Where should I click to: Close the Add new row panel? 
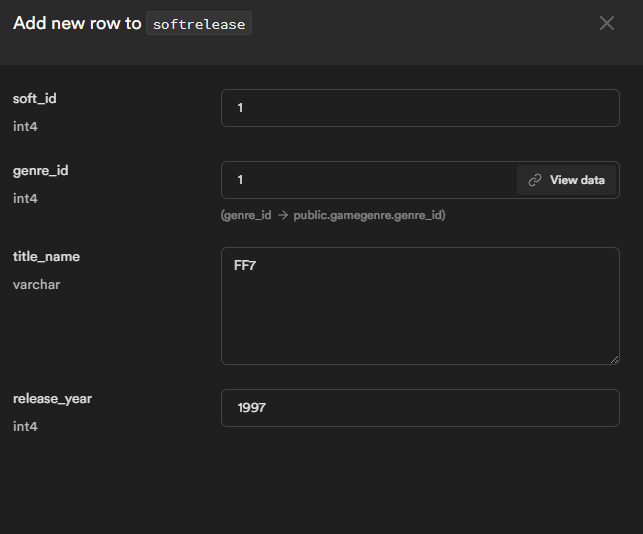coord(606,23)
